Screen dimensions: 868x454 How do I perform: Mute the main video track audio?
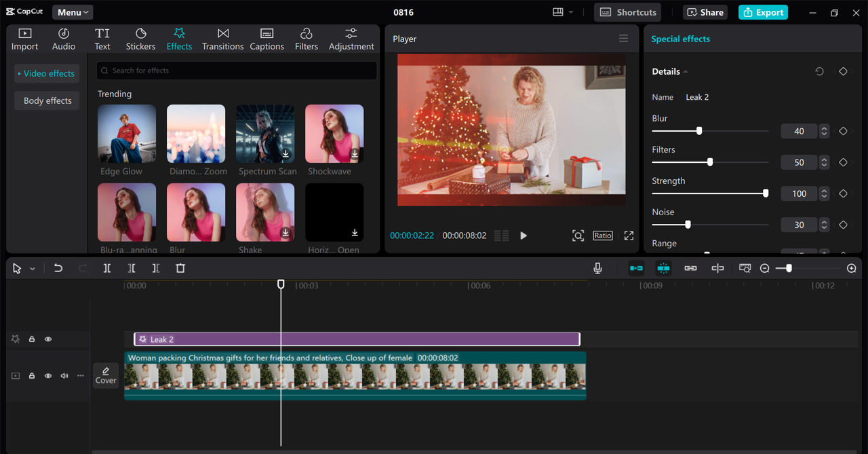click(64, 375)
